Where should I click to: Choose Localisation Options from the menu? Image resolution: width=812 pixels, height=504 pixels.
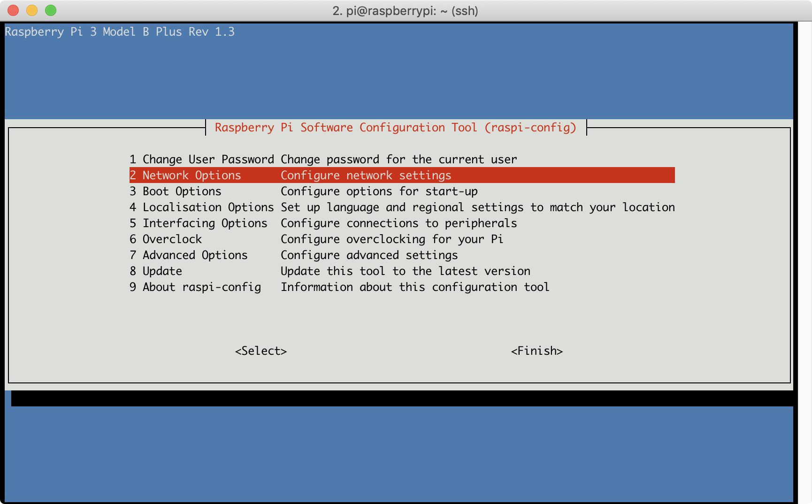[x=402, y=207]
